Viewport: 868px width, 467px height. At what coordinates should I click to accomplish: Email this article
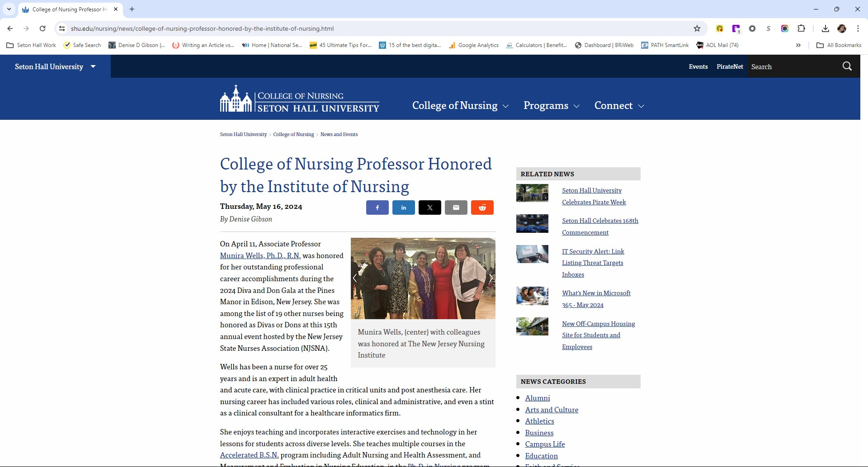456,208
